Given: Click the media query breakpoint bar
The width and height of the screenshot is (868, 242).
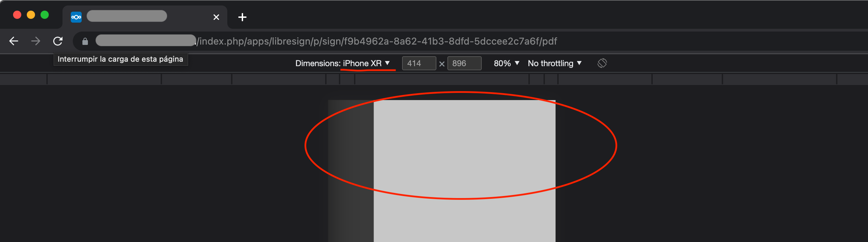Looking at the screenshot, I should 434,79.
